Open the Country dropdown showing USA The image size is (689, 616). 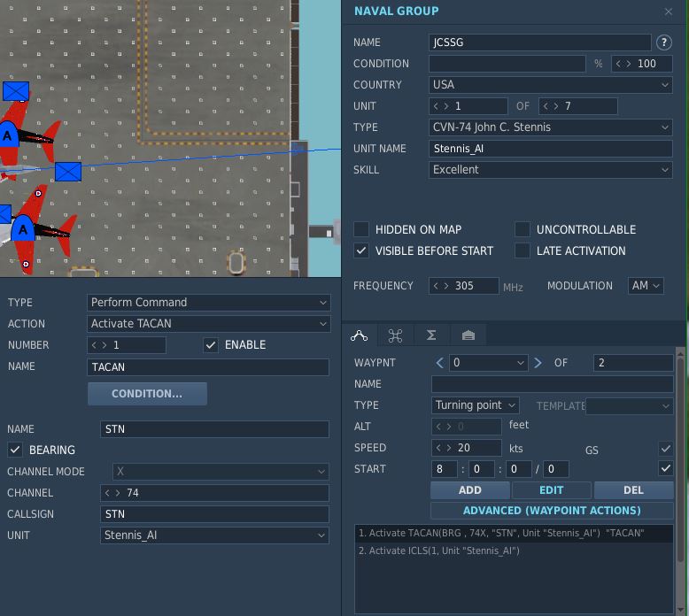click(x=550, y=85)
